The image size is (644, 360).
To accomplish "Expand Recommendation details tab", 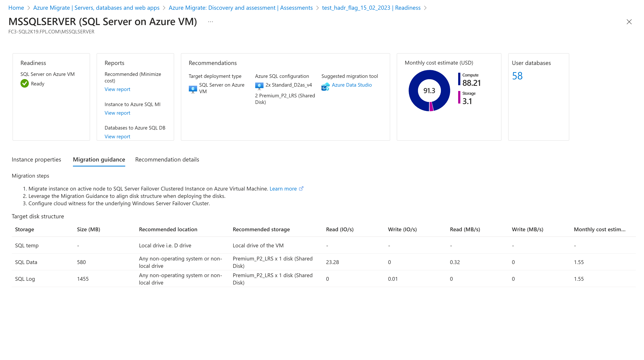I will [167, 159].
